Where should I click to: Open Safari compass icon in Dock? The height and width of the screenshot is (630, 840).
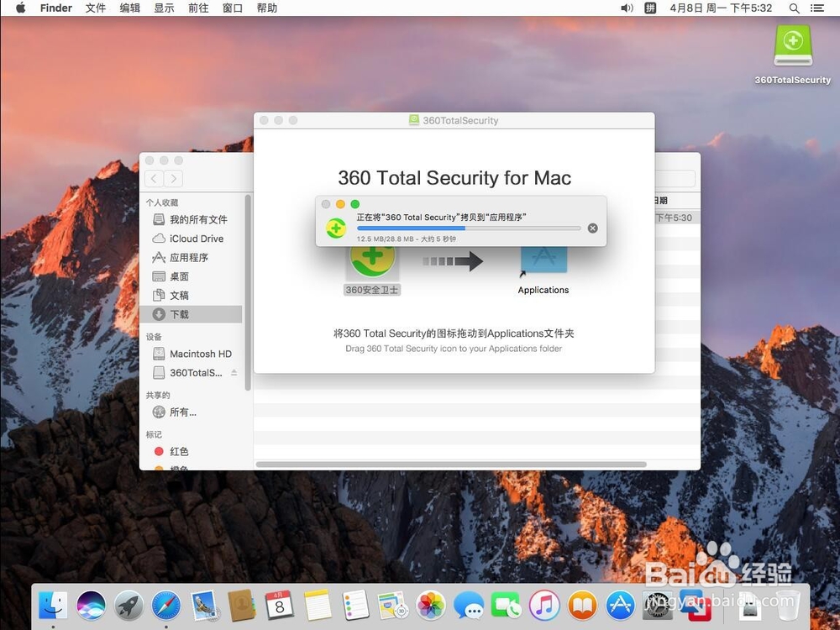pos(166,606)
